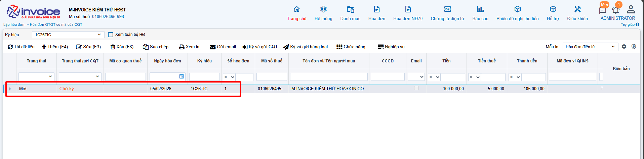Click the settings gear beside Mẫu in
Image resolution: width=644 pixels, height=159 pixels.
pos(624,47)
